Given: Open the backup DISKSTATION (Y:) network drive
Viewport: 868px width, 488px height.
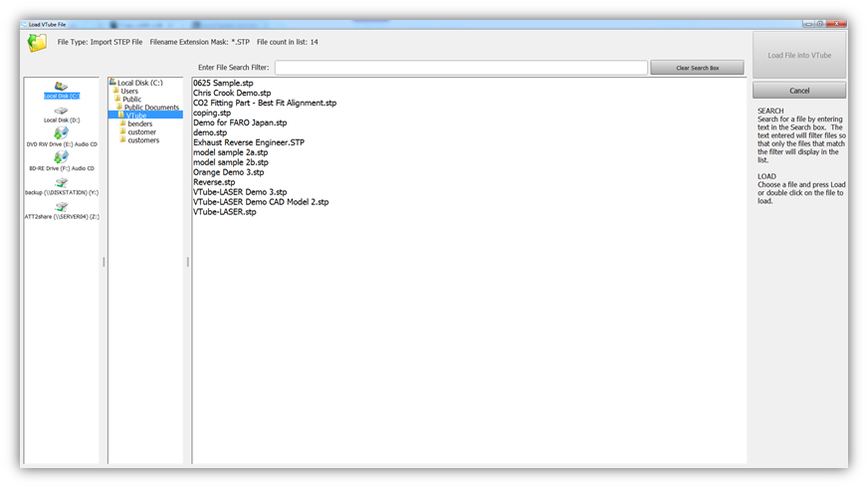Looking at the screenshot, I should coord(62,183).
